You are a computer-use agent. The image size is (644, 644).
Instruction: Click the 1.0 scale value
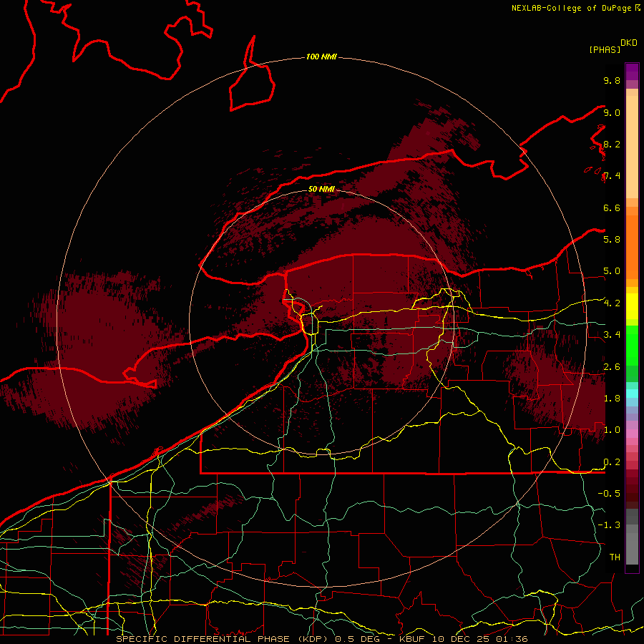point(612,429)
